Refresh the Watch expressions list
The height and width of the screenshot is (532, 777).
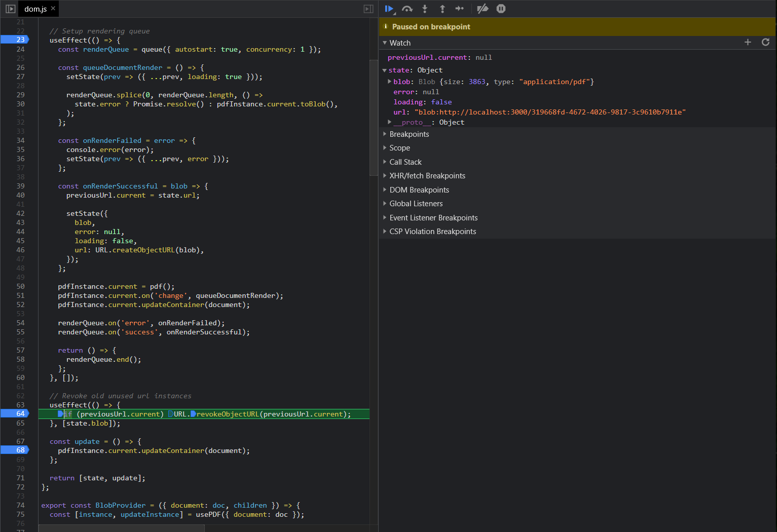(765, 43)
